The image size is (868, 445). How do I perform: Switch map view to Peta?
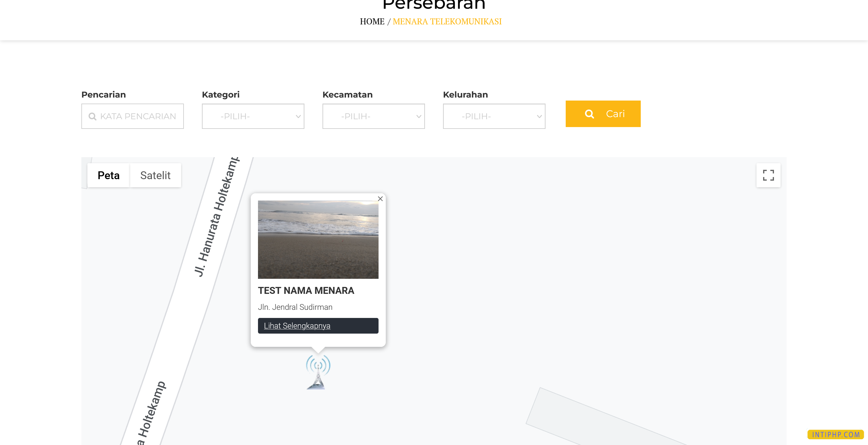tap(108, 175)
